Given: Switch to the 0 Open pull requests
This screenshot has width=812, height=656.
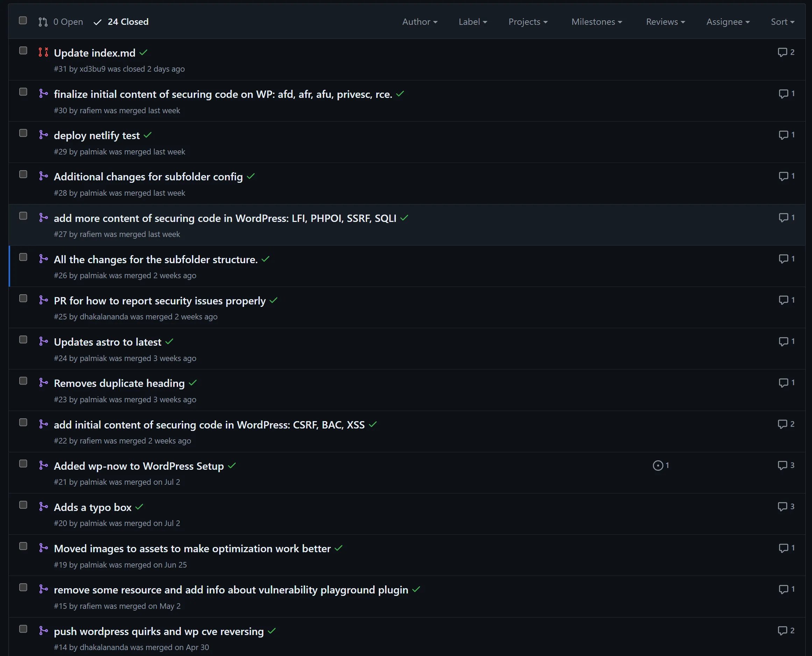Looking at the screenshot, I should [61, 22].
